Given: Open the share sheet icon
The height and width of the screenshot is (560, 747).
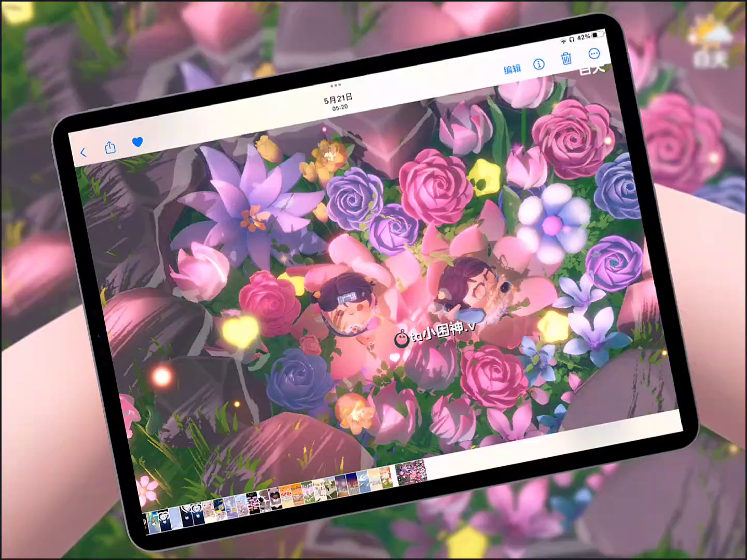Looking at the screenshot, I should tap(110, 147).
